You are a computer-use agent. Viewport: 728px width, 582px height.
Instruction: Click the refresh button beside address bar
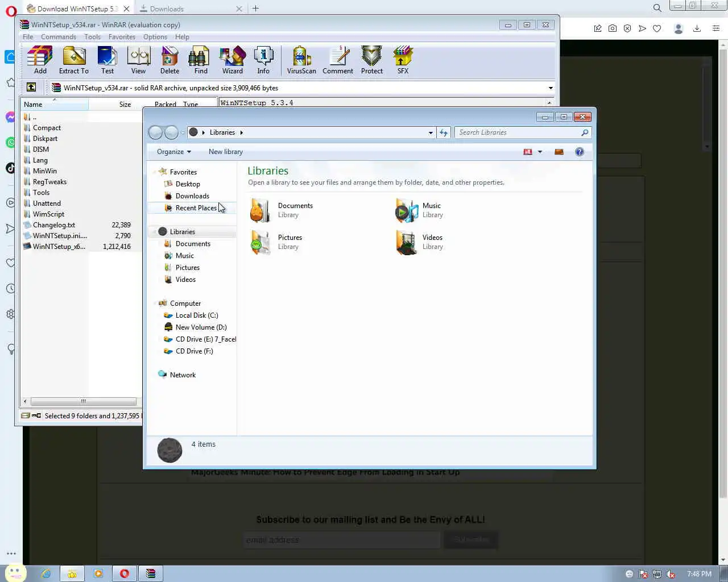(444, 132)
